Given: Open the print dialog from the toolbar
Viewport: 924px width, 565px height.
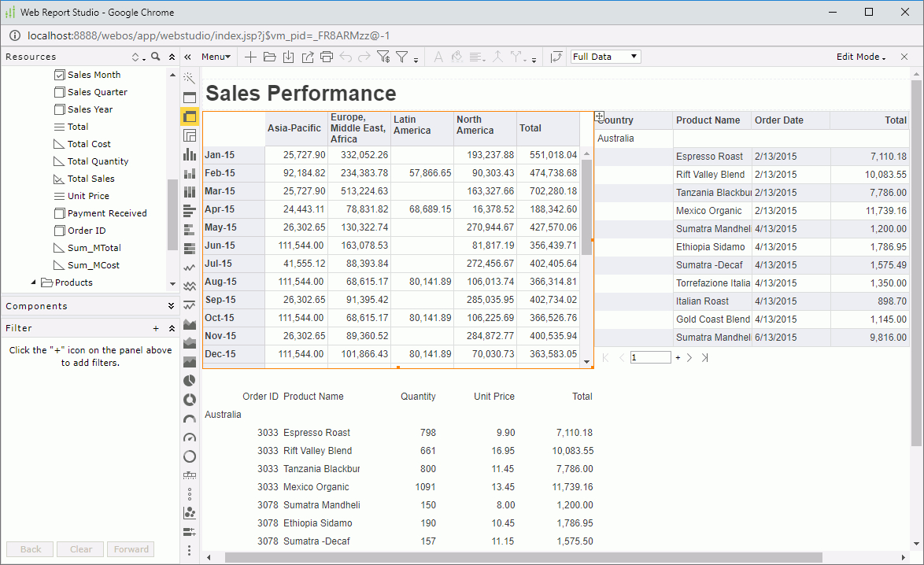Looking at the screenshot, I should pos(327,56).
